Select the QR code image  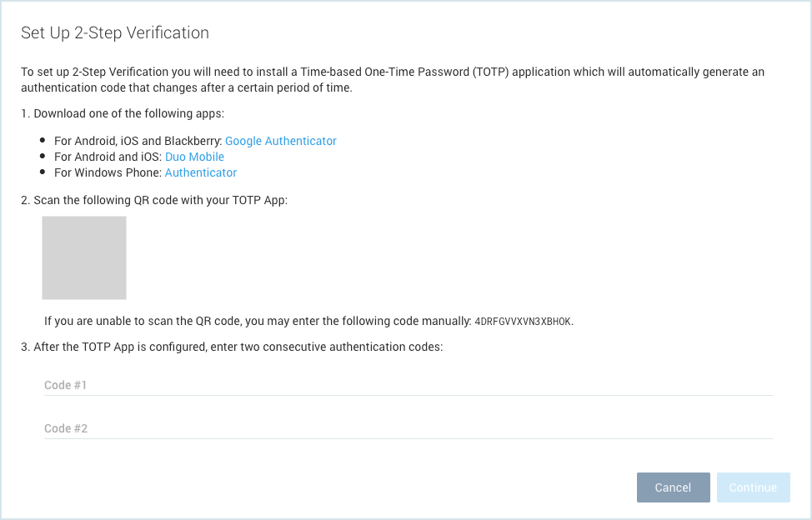coord(83,257)
